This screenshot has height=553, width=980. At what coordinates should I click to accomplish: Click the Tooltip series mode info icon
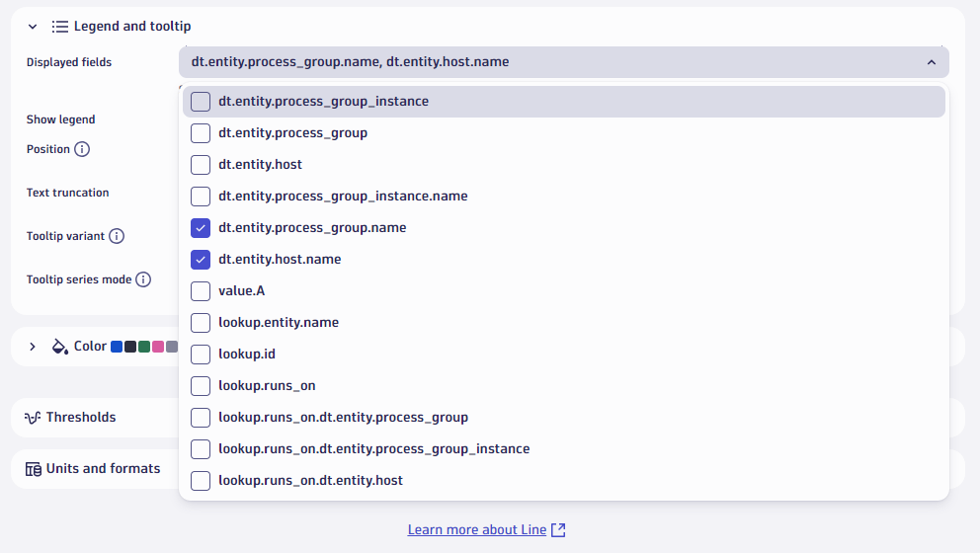[x=143, y=279]
